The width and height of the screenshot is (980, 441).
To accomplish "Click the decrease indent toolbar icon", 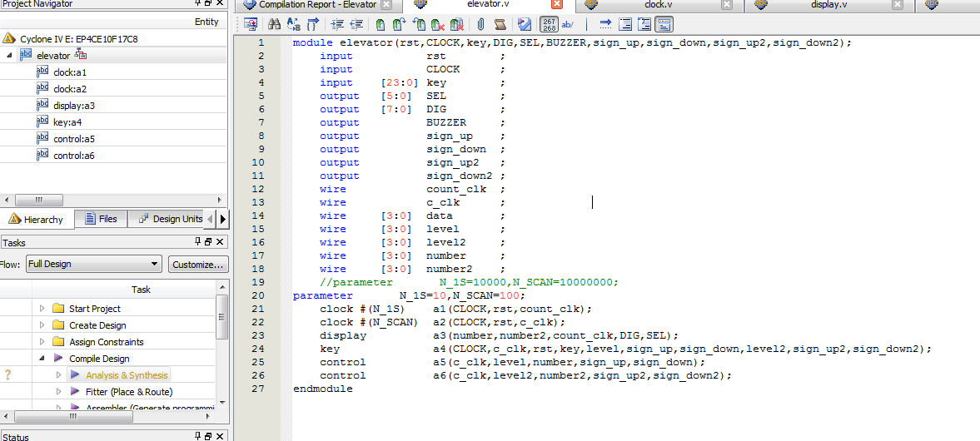I will pos(356,25).
